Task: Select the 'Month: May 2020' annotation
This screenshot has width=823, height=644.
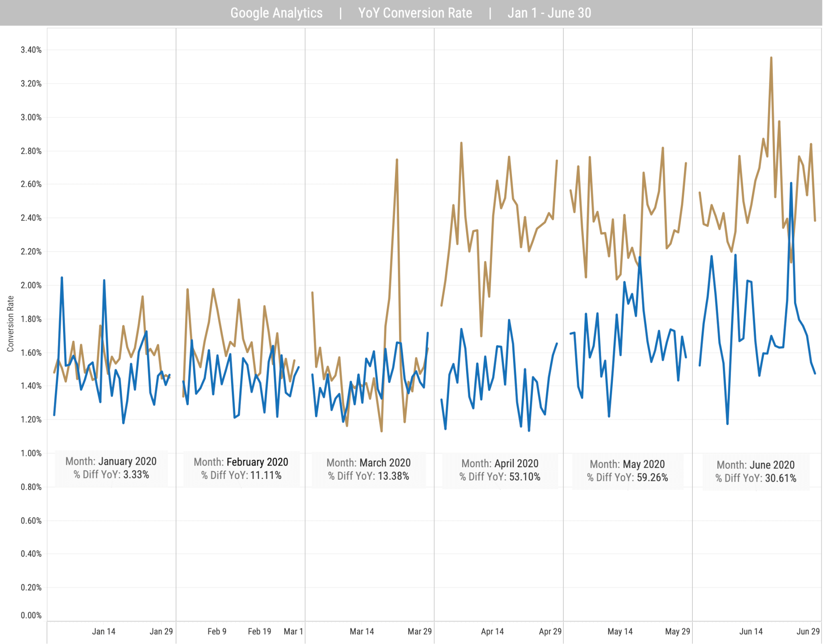Action: click(x=627, y=464)
